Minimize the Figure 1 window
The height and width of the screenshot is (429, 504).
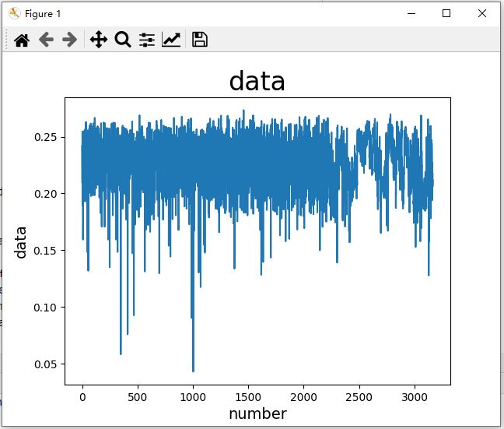(411, 13)
